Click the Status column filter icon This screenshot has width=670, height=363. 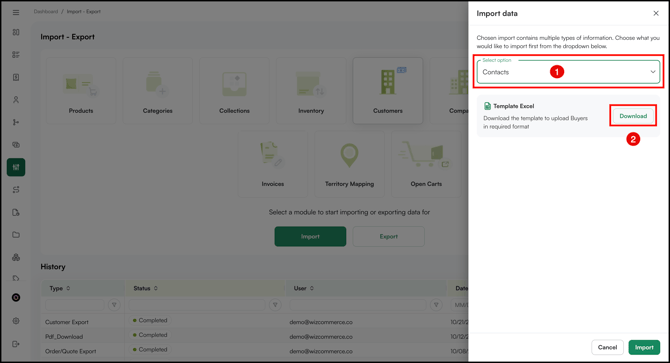pyautogui.click(x=275, y=304)
